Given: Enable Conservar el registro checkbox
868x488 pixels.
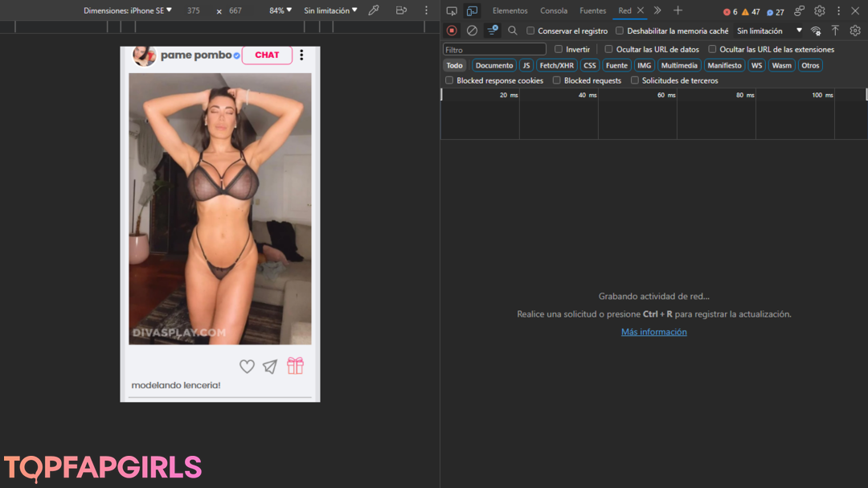Looking at the screenshot, I should tap(530, 31).
